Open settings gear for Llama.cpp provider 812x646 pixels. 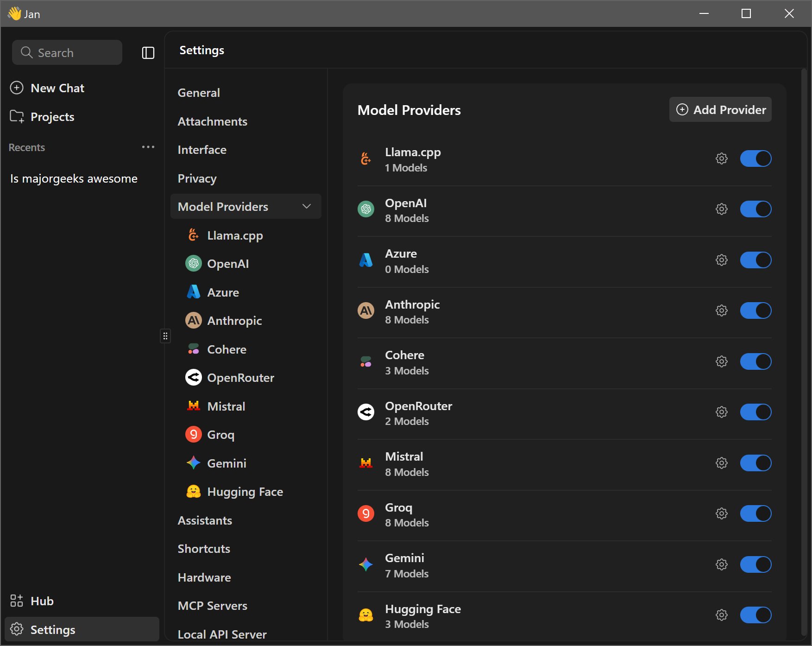click(x=721, y=158)
